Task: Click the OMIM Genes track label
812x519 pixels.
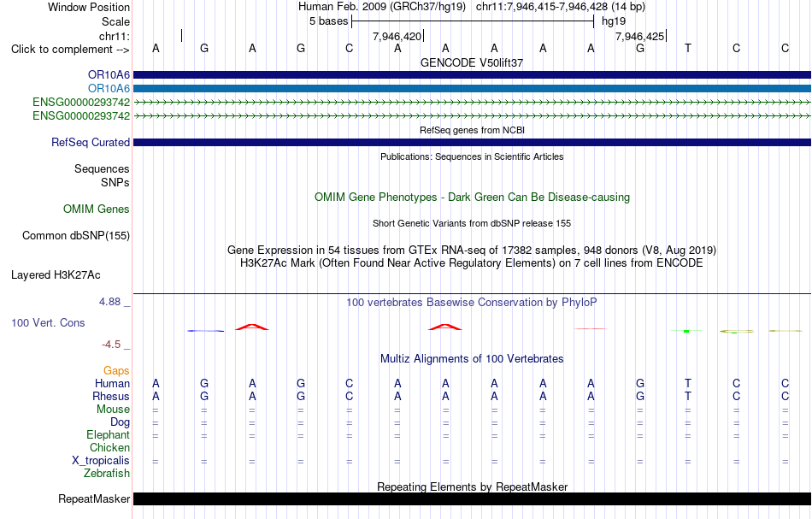Action: [97, 209]
